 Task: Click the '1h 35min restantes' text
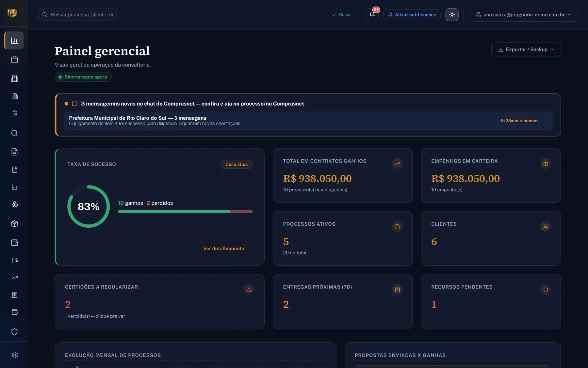coord(519,121)
